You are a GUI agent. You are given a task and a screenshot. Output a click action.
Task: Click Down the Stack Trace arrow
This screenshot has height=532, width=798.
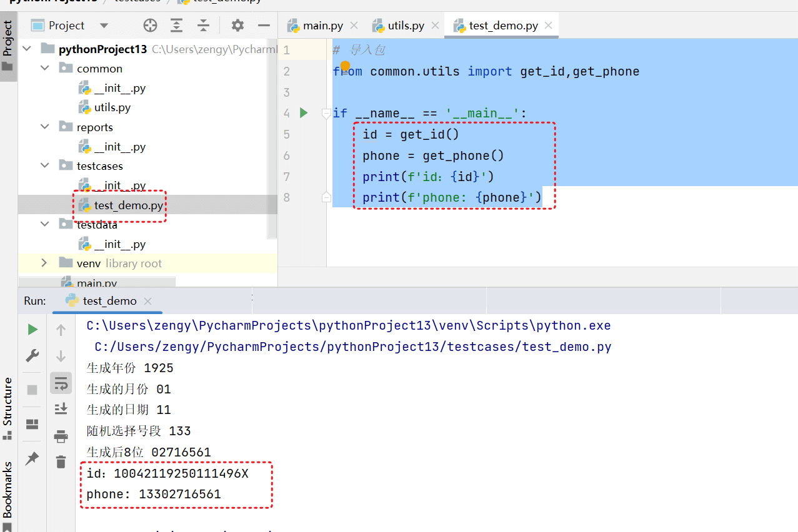[x=61, y=356]
